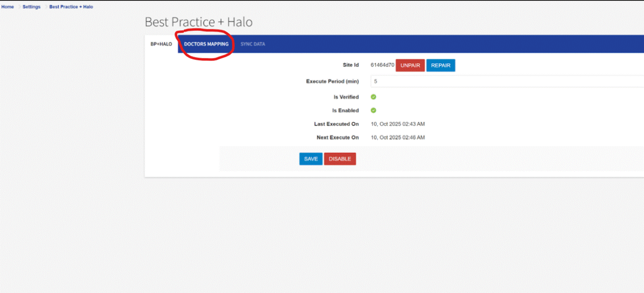
Task: Focus the Execute Period input field
Action: click(x=507, y=81)
